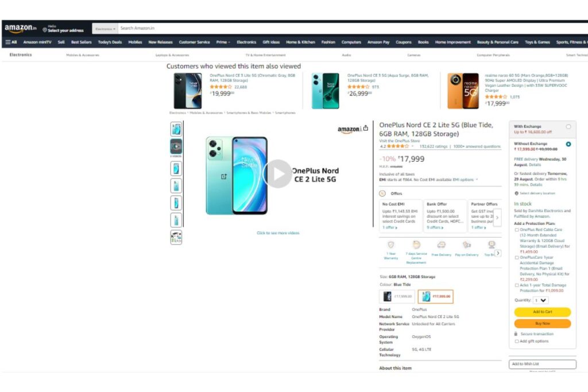Open the All hamburger menu
This screenshot has width=588, height=392.
(x=11, y=42)
